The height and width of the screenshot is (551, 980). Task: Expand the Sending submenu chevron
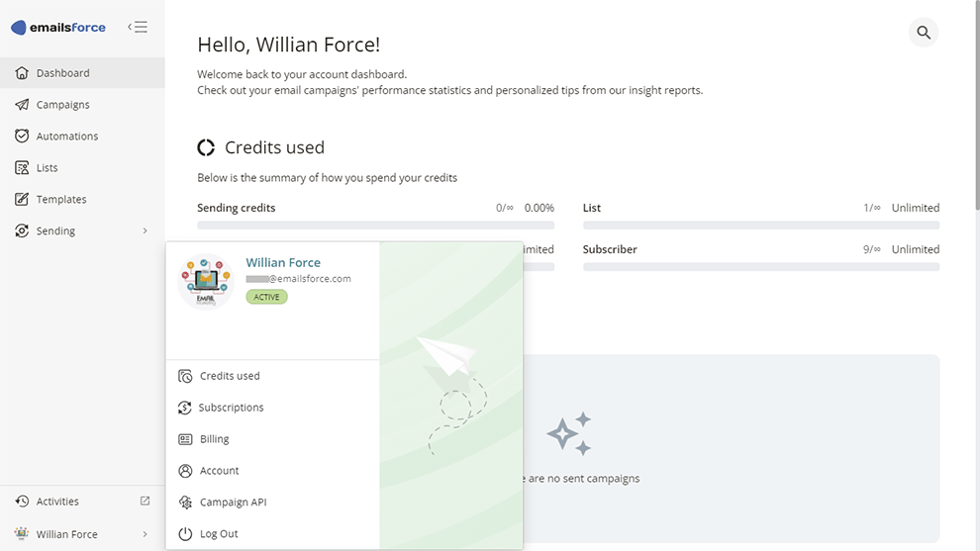[145, 231]
